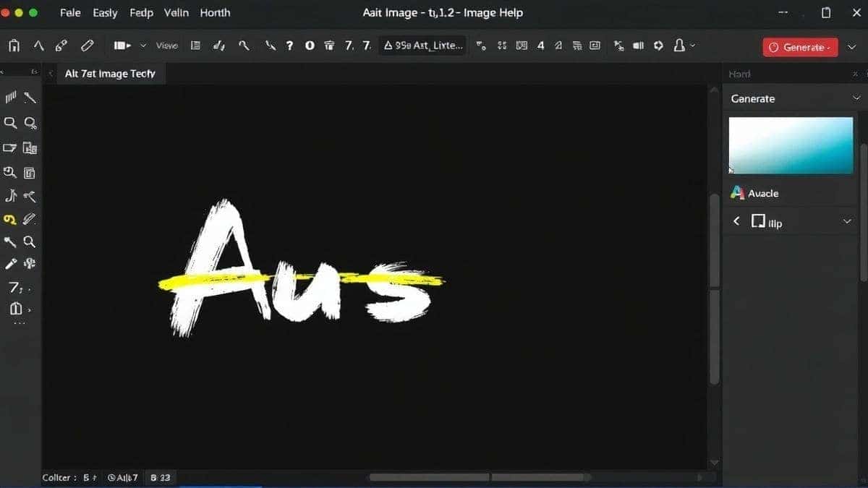Switch to the Alt 7st Image Tecfy tab

coord(111,73)
